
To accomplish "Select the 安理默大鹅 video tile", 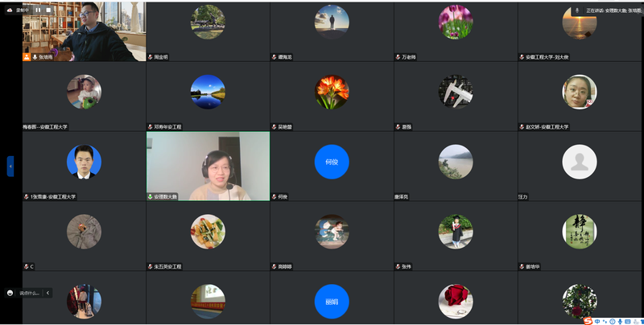I will point(208,166).
